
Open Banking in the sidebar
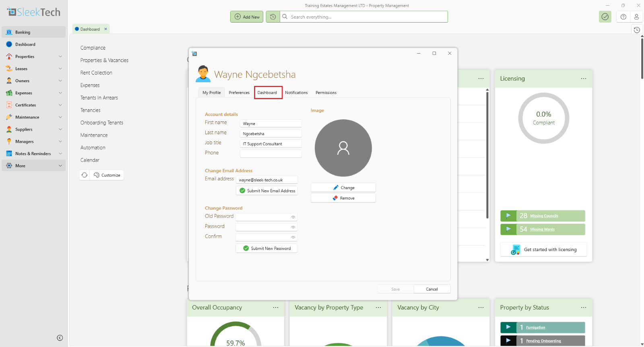click(33, 32)
